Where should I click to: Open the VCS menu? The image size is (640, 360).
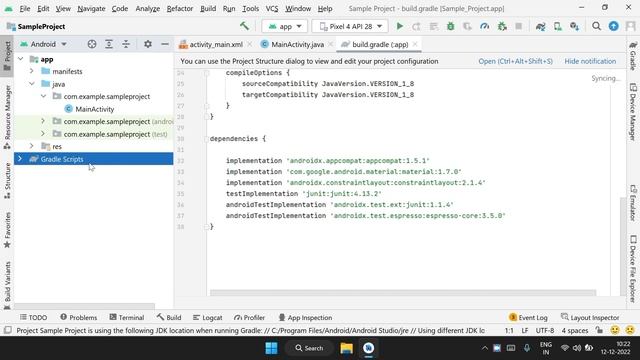(x=272, y=9)
